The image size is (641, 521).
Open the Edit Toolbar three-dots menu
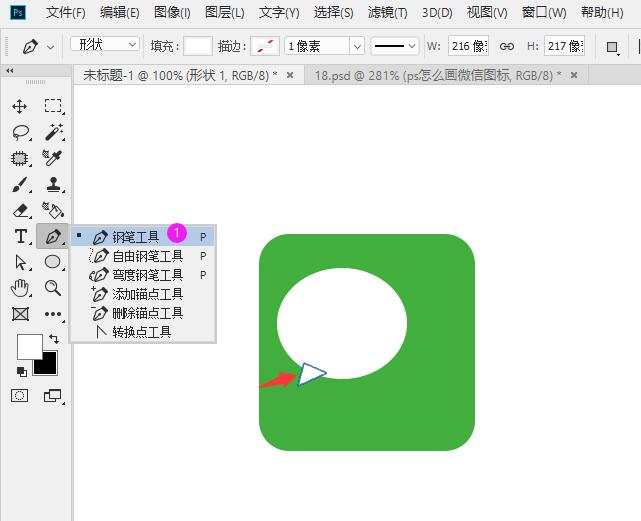[x=53, y=314]
